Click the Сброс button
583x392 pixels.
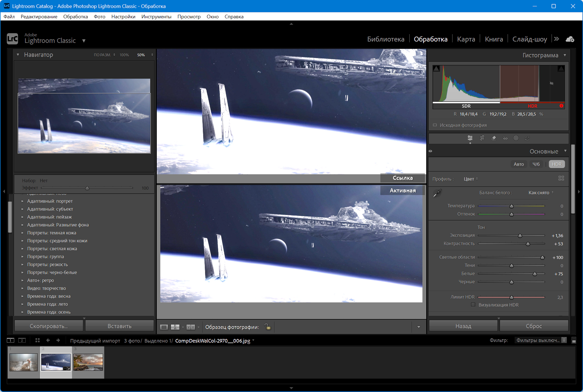coord(534,326)
